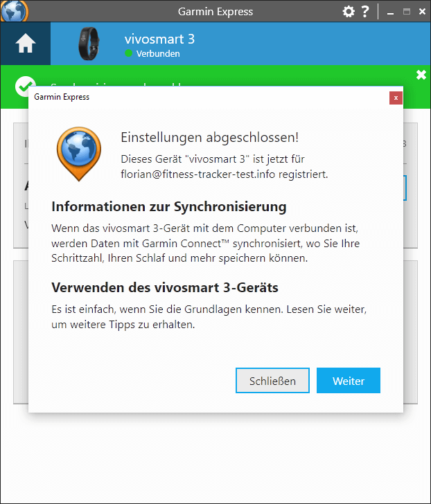This screenshot has height=504, width=431.
Task: Click the 'vivosmart 3' device name header
Action: pos(159,39)
